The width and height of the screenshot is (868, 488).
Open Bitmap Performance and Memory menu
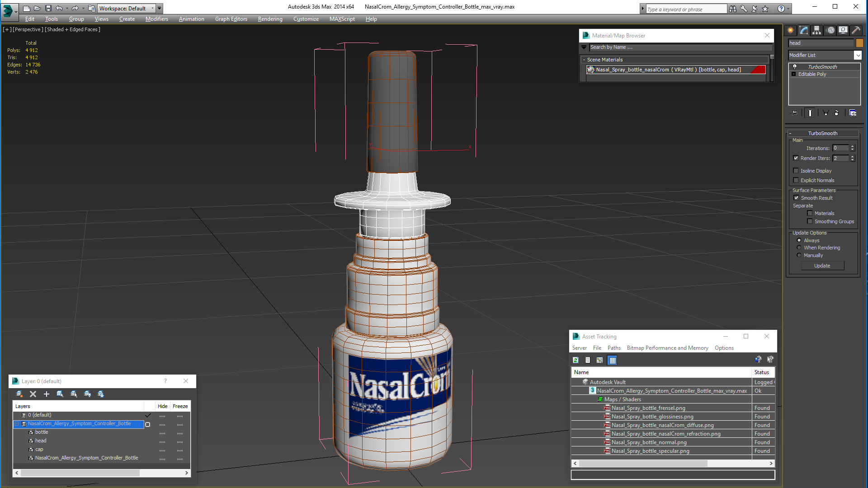click(667, 348)
